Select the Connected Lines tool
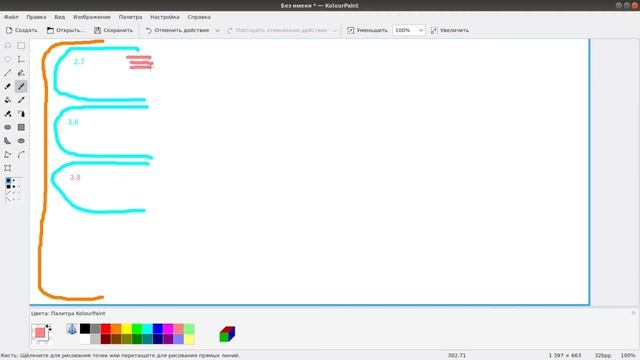This screenshot has width=640, height=360. (x=7, y=155)
